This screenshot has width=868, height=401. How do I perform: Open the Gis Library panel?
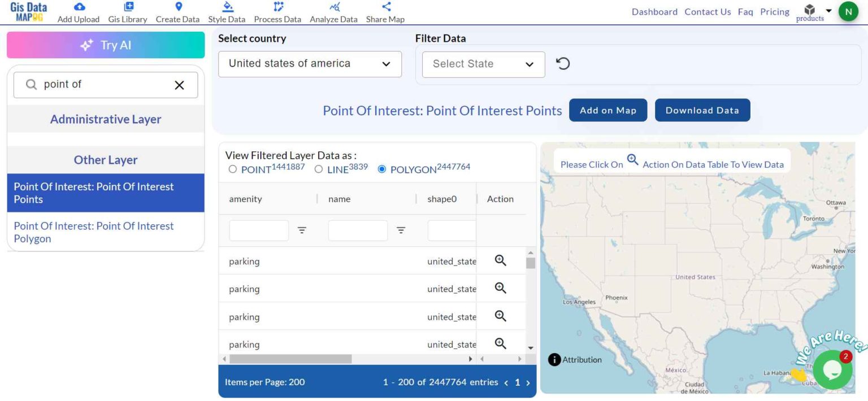click(127, 12)
